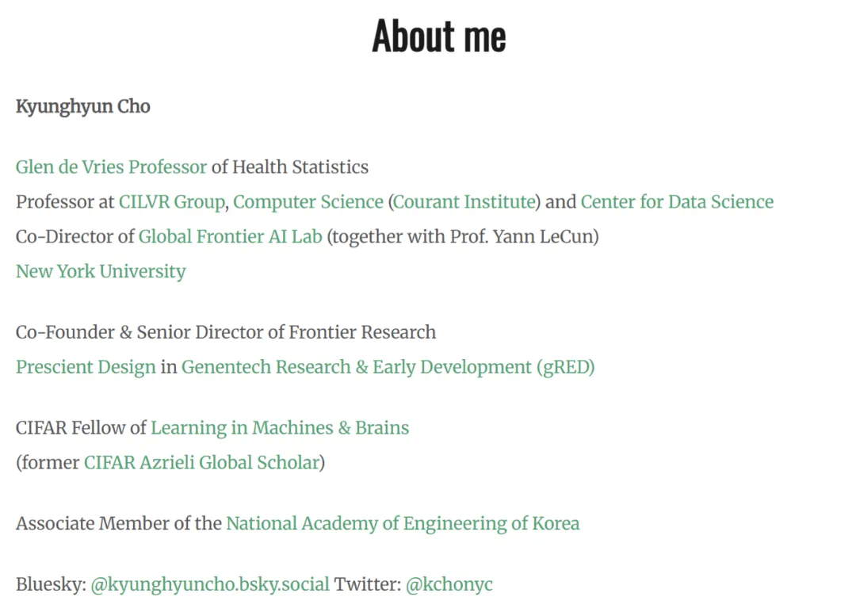Screen dimensions: 856x616
Task: Open the @kchonyc Twitter profile link
Action: pos(449,585)
